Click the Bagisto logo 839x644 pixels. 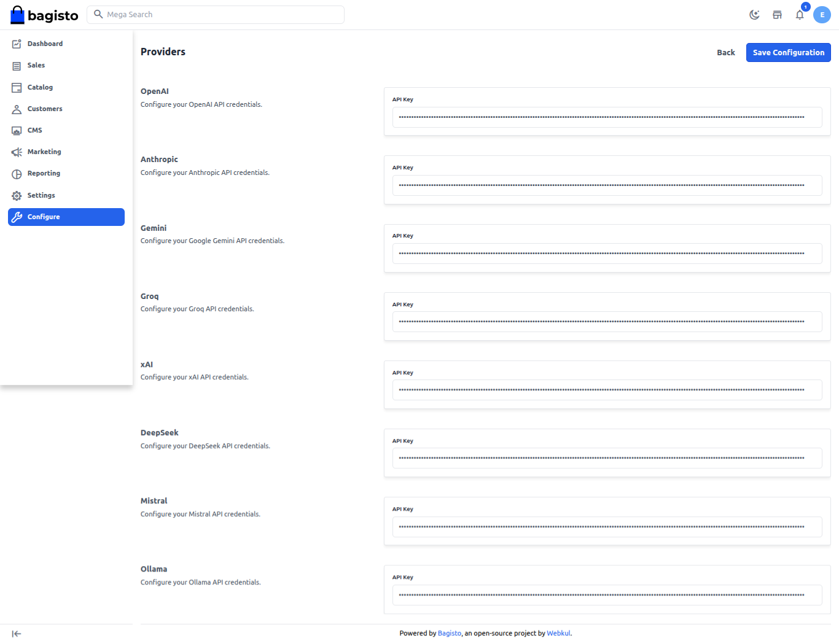pos(44,15)
